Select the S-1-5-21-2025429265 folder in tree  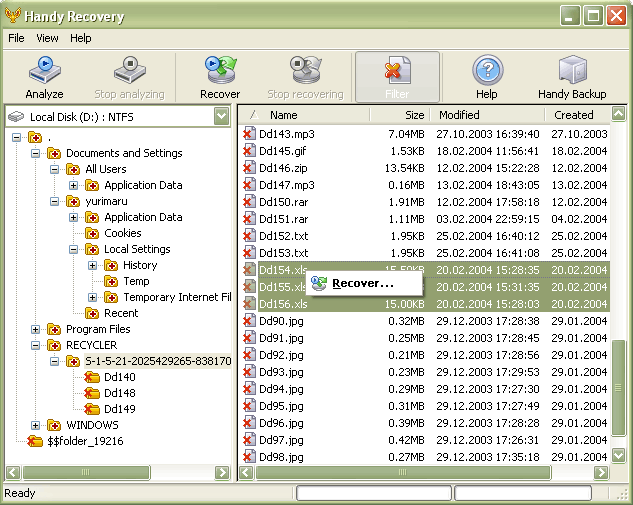[x=158, y=361]
